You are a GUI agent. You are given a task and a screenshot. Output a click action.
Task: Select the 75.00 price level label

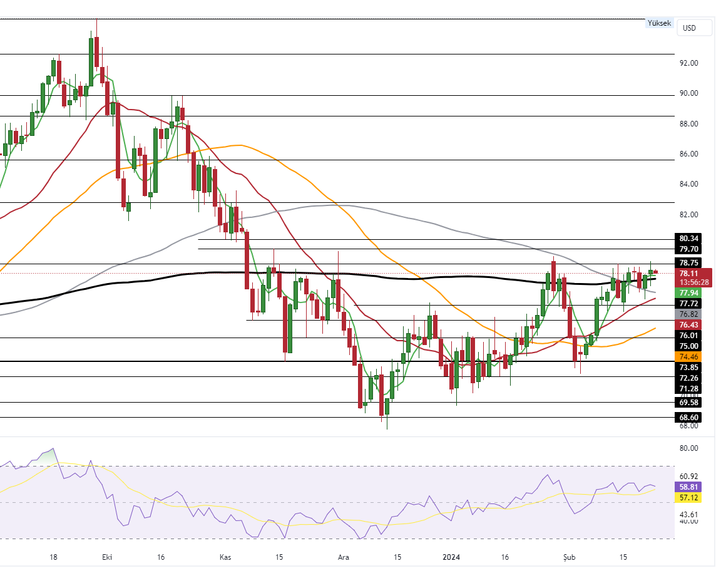(x=688, y=346)
